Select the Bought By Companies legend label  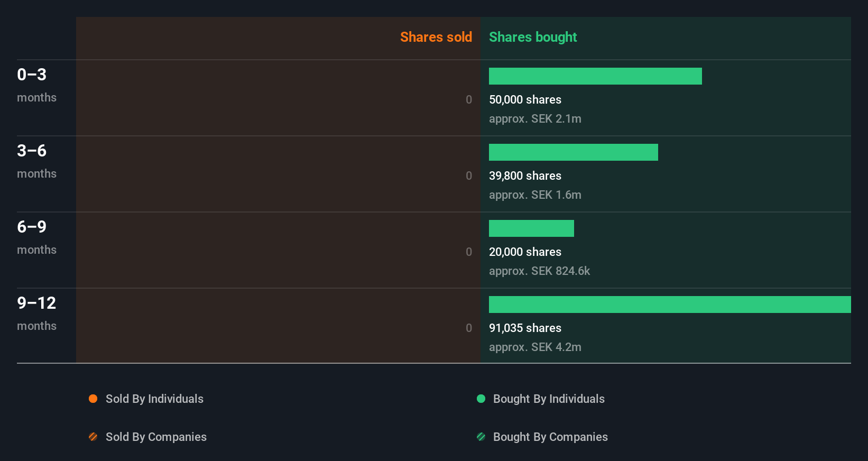(550, 437)
